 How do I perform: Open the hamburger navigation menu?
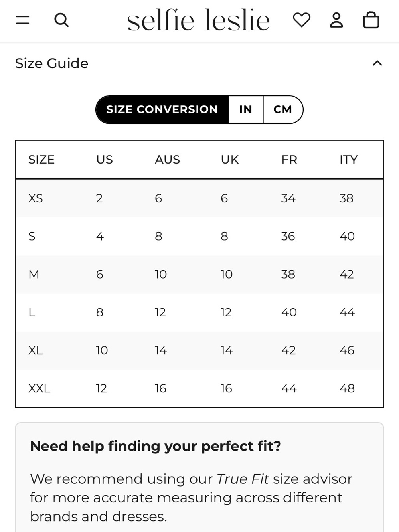click(23, 20)
